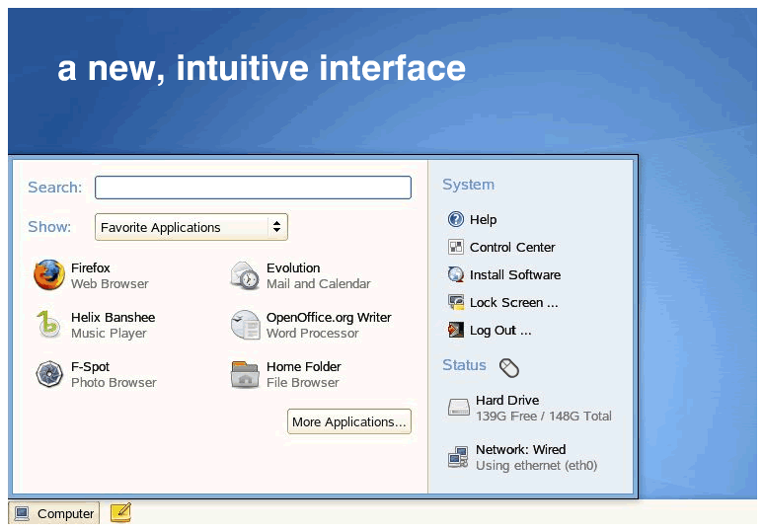This screenshot has height=532, width=764.
Task: Click the Lock Screen icon
Action: [x=455, y=303]
